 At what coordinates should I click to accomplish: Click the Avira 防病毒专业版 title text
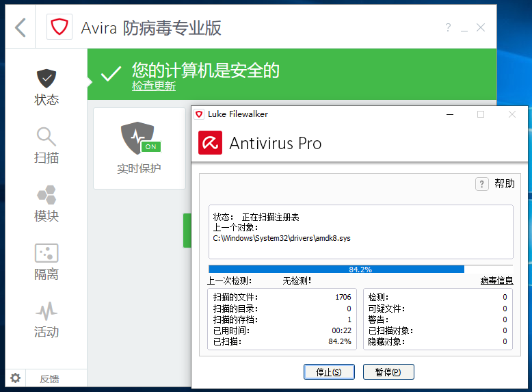point(151,28)
